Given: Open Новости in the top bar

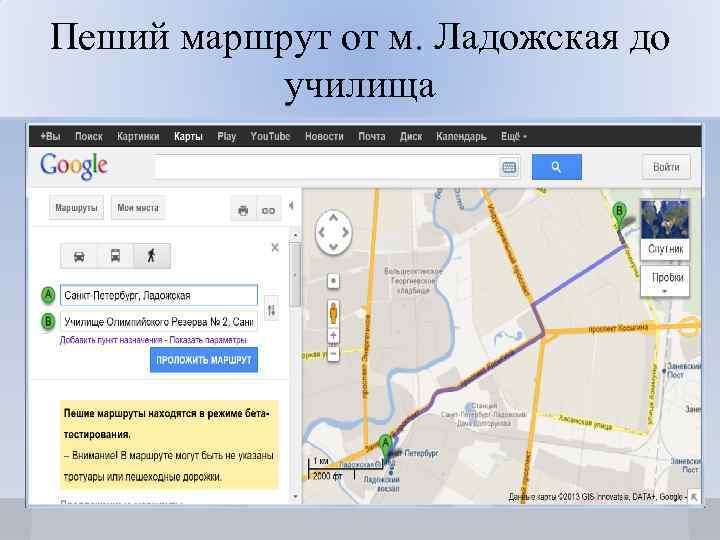Looking at the screenshot, I should [x=324, y=136].
